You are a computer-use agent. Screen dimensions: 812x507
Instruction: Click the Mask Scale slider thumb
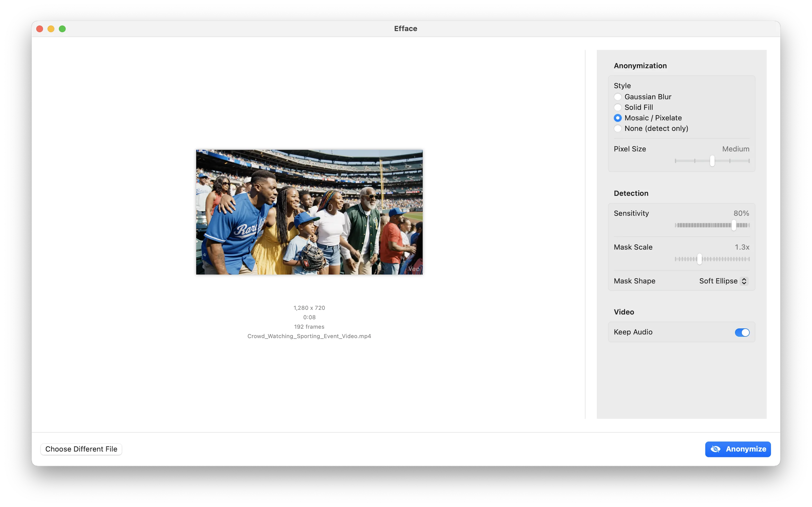click(x=699, y=259)
